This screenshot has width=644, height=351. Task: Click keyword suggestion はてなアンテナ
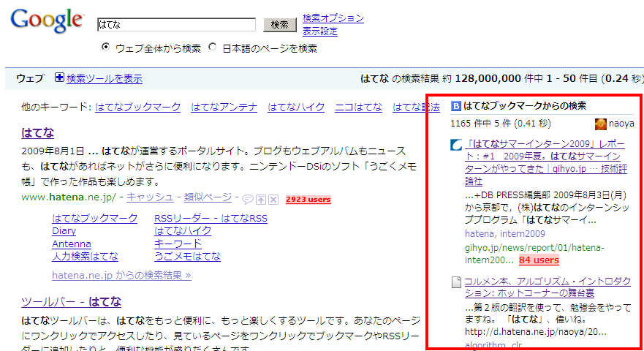coord(224,107)
